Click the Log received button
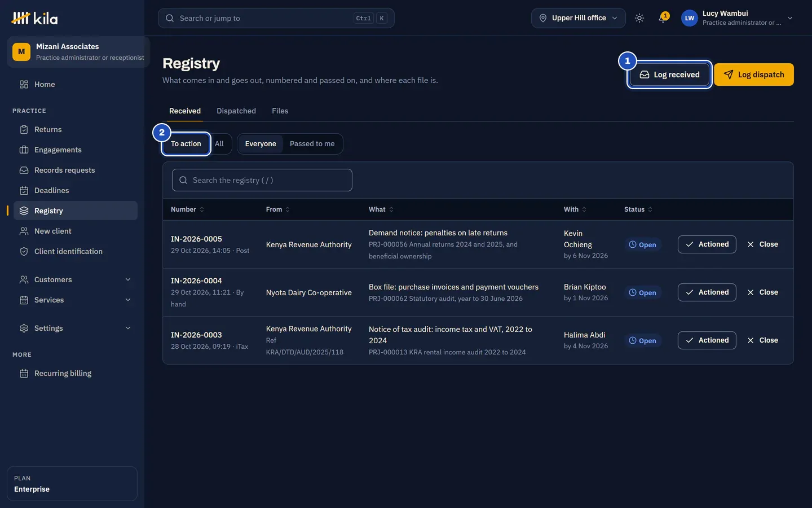 [669, 75]
